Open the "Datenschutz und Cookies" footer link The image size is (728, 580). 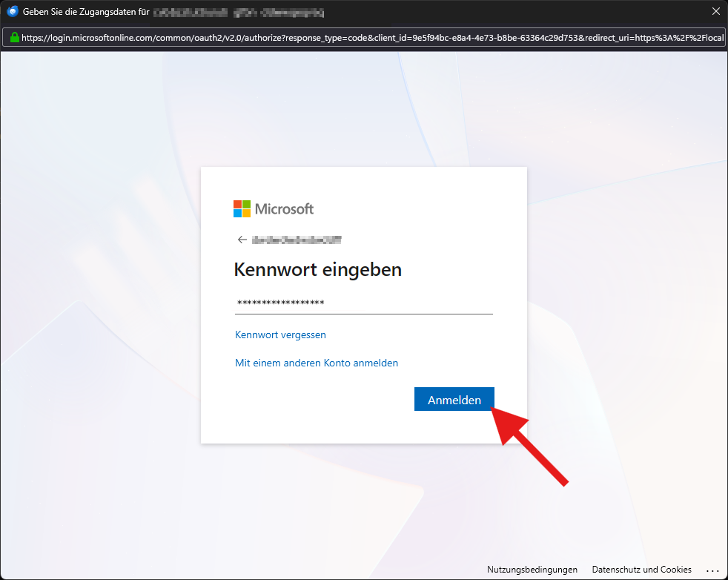(641, 570)
